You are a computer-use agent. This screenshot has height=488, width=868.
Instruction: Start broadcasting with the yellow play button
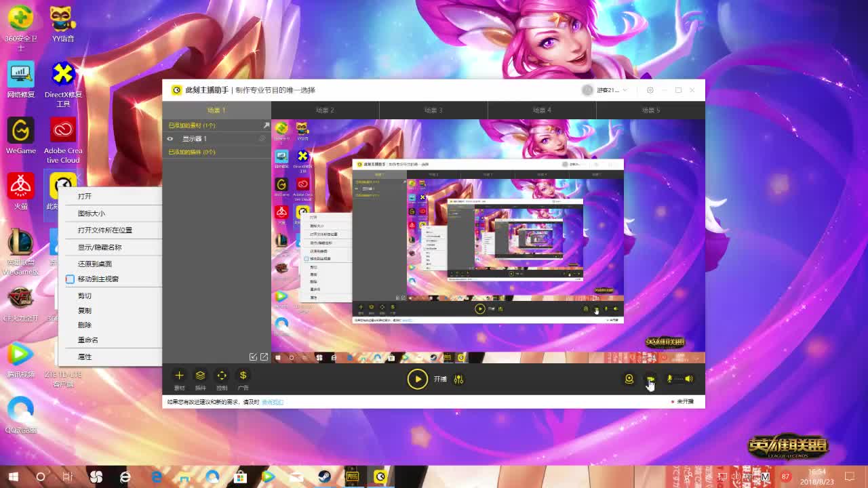point(417,379)
